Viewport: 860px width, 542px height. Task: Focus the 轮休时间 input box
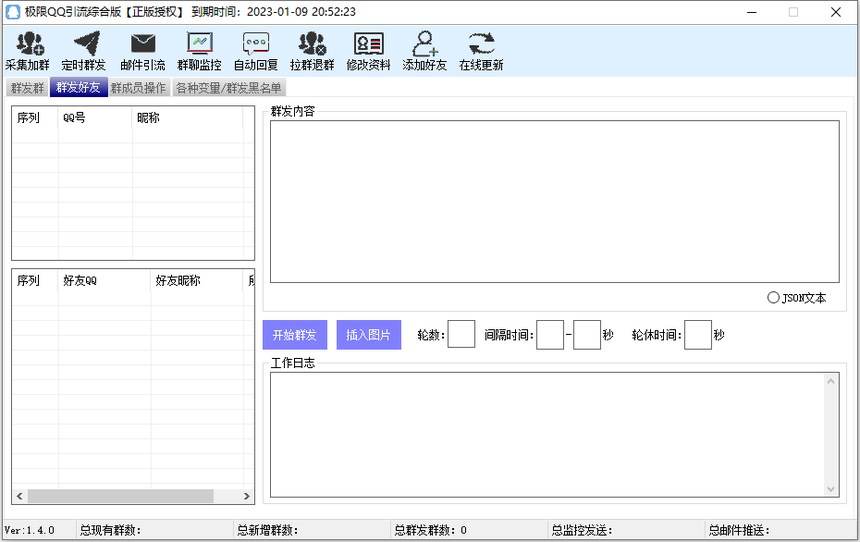coord(698,335)
